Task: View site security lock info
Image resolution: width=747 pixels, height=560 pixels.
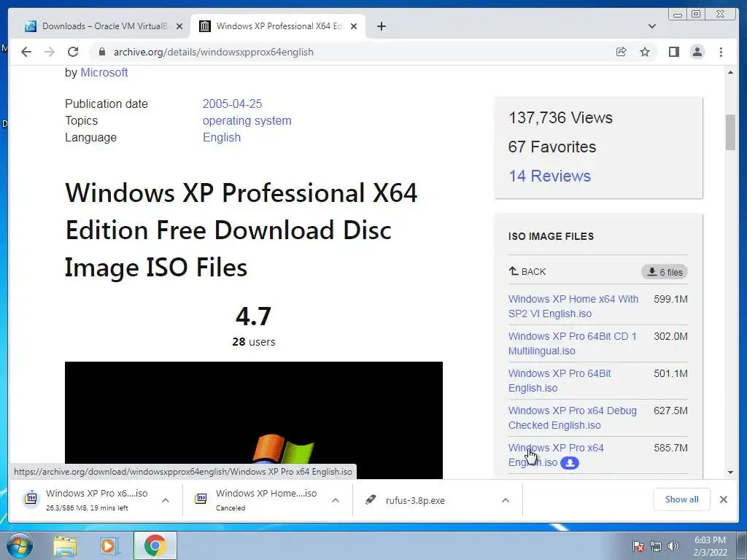Action: click(101, 52)
